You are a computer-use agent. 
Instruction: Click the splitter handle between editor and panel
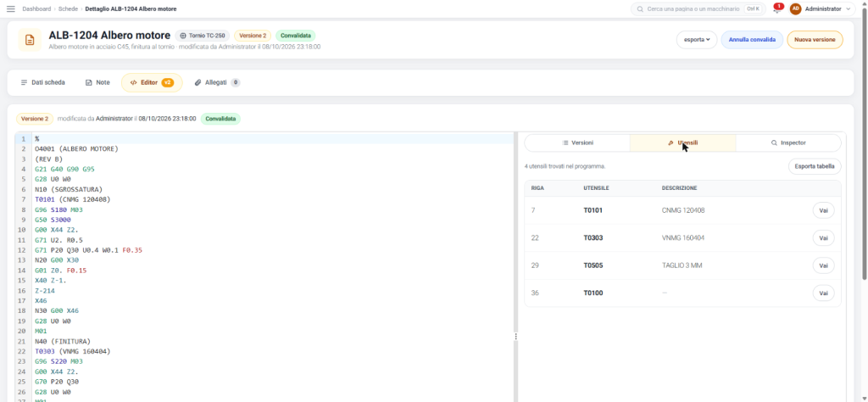(515, 336)
